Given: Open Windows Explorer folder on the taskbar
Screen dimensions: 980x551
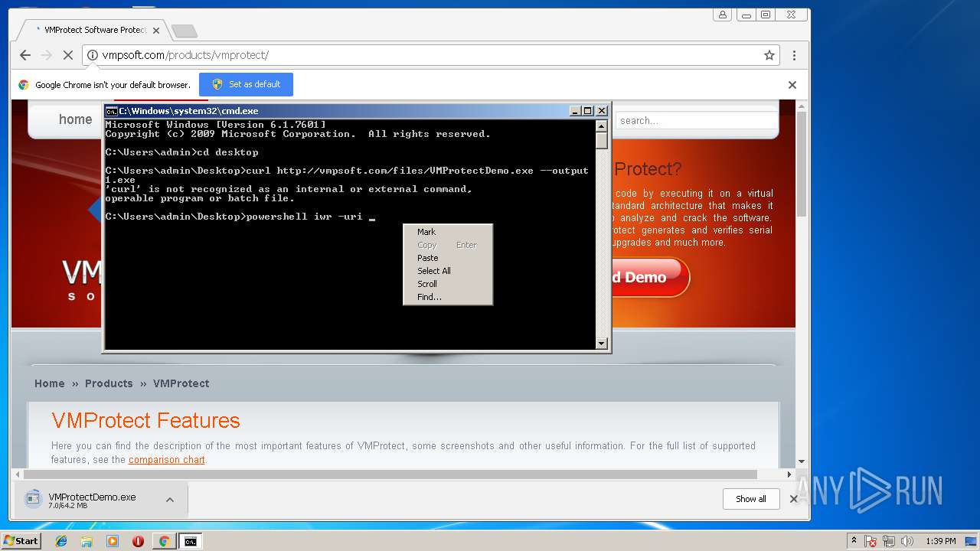Looking at the screenshot, I should click(x=87, y=541).
